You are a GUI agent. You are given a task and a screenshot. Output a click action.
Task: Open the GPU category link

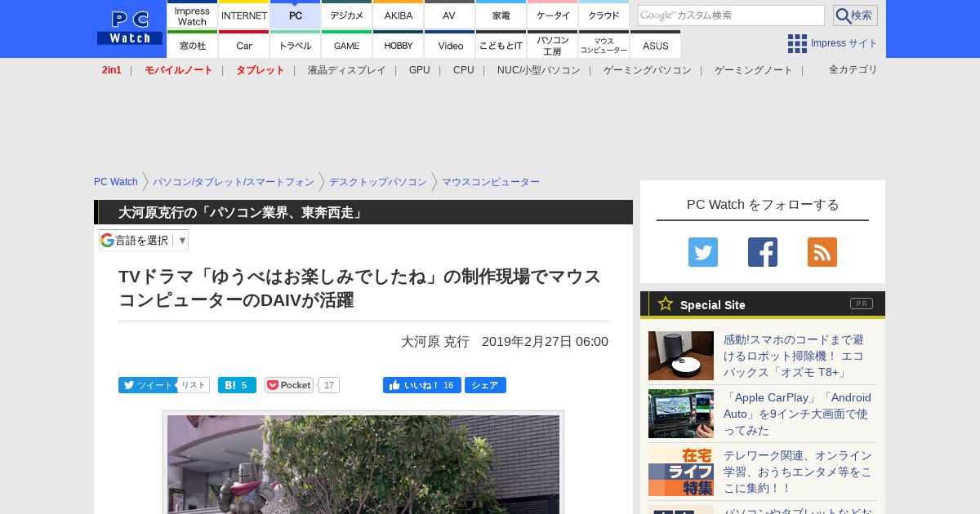click(x=420, y=70)
